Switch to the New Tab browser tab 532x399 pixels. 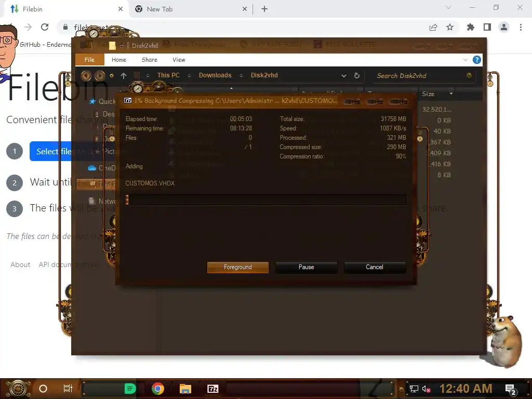pyautogui.click(x=190, y=9)
